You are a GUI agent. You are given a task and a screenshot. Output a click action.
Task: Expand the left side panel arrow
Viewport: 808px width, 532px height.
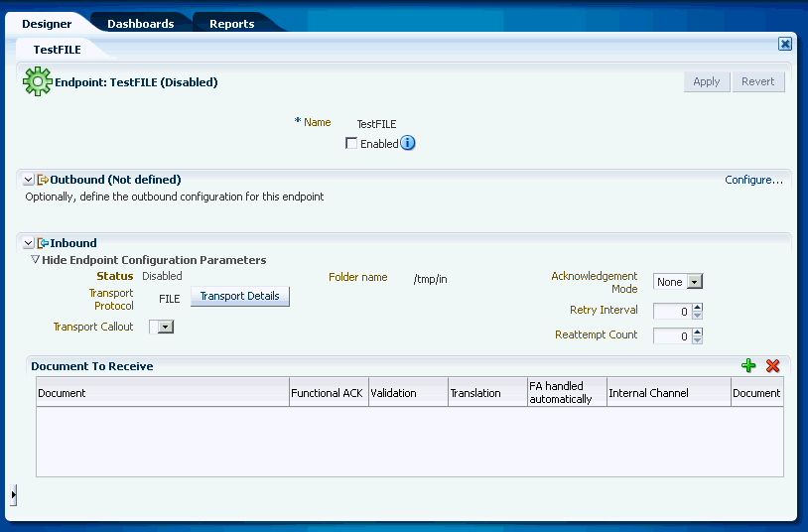(x=13, y=495)
